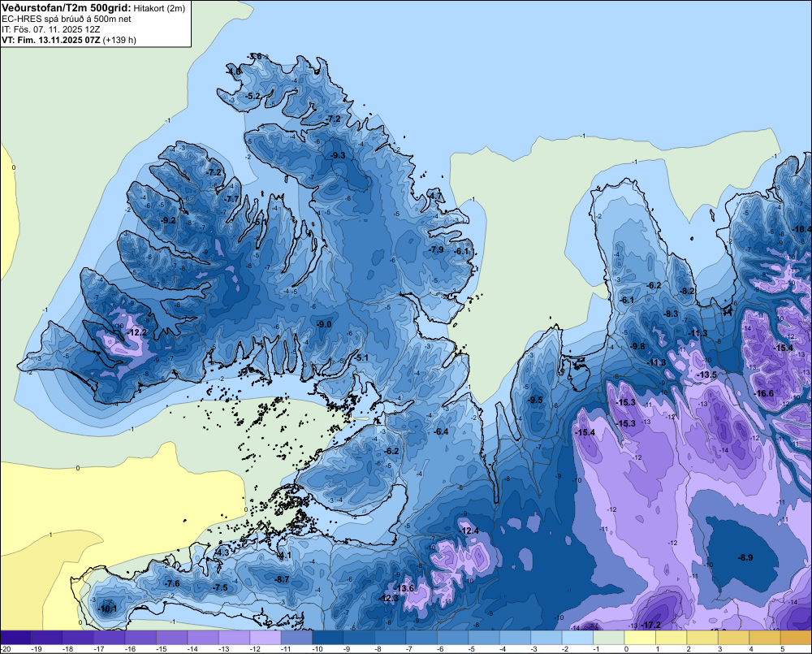Click the pale green legend swatch between -1 and 0
The image size is (812, 654).
[608, 637]
